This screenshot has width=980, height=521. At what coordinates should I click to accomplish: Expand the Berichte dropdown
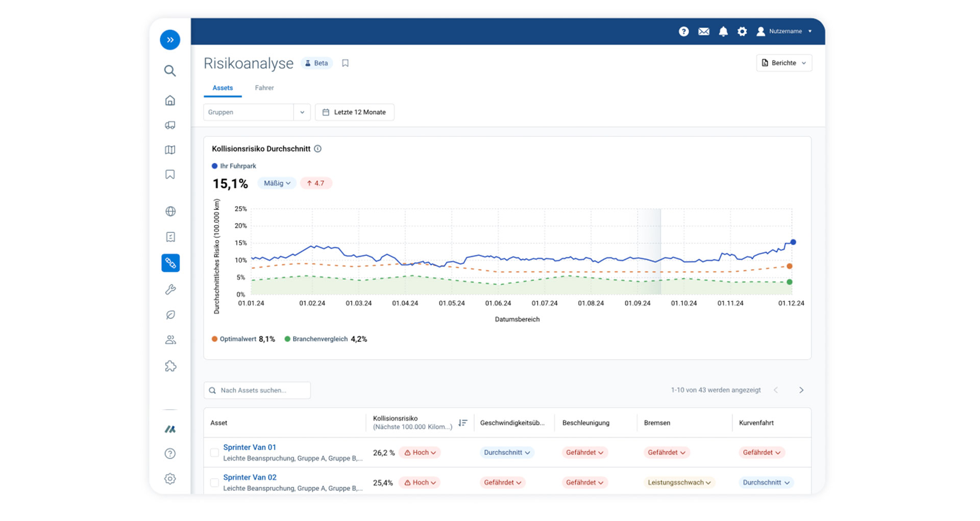[x=783, y=63]
